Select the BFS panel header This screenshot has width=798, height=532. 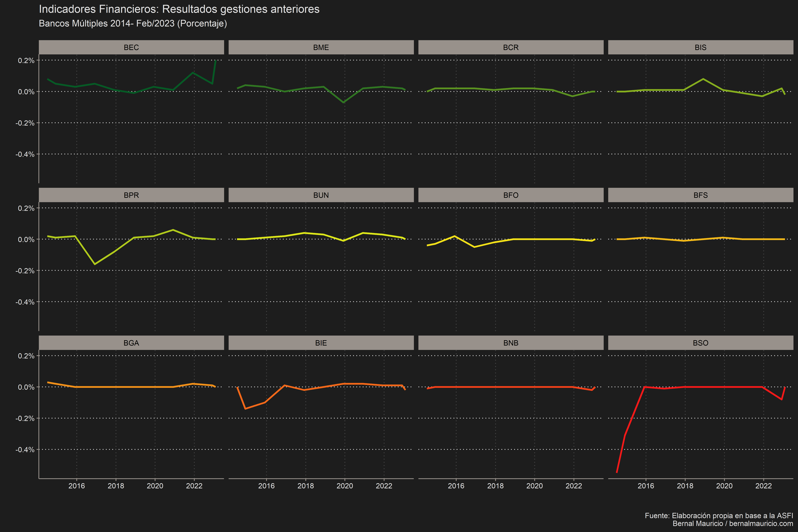tap(701, 195)
